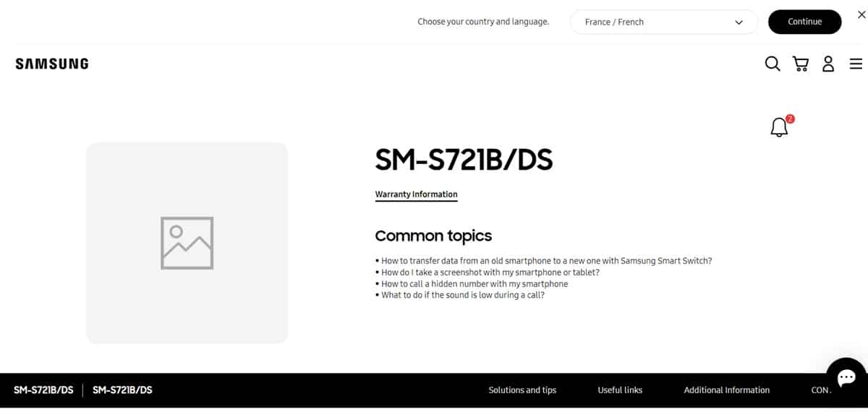The height and width of the screenshot is (412, 868).
Task: Expand the France / French country dropdown
Action: click(664, 22)
